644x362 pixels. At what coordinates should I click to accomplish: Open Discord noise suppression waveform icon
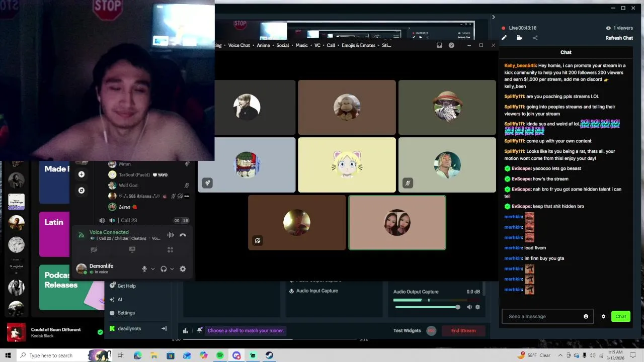pyautogui.click(x=171, y=235)
